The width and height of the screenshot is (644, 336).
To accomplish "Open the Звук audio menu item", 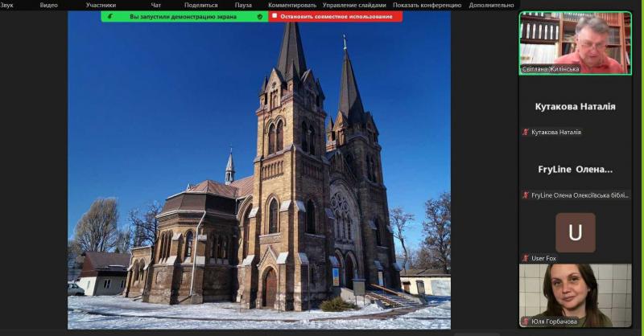I will click(6, 6).
